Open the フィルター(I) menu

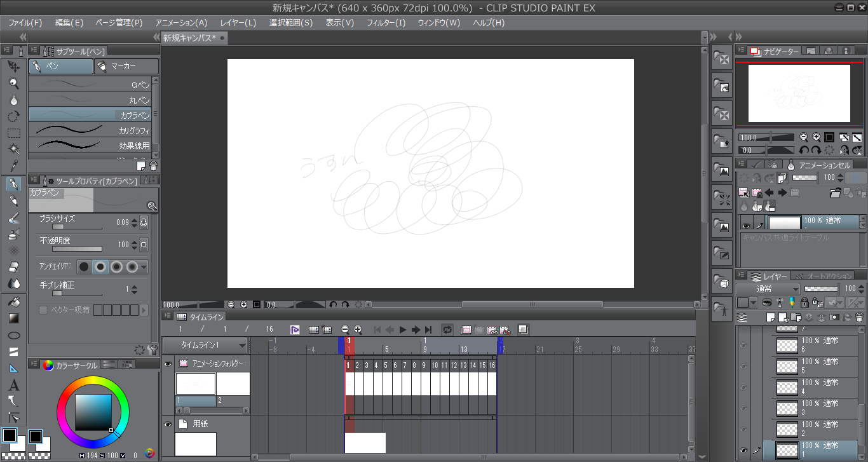[386, 23]
